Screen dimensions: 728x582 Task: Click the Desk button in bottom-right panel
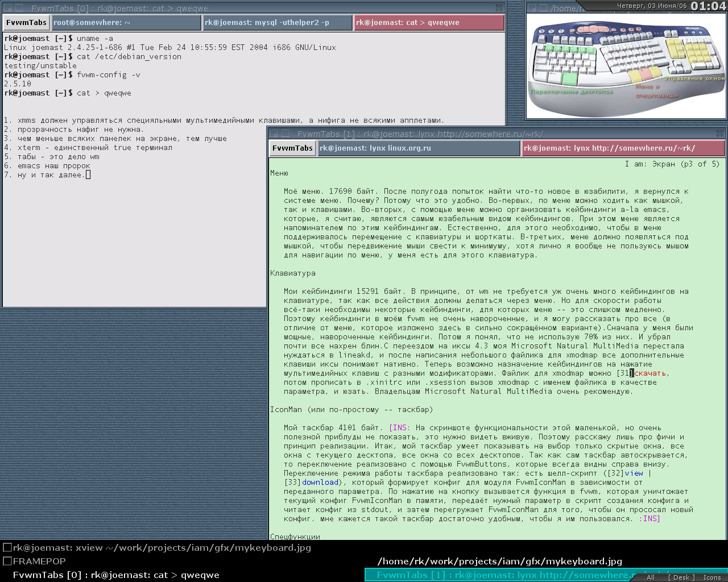click(x=681, y=577)
